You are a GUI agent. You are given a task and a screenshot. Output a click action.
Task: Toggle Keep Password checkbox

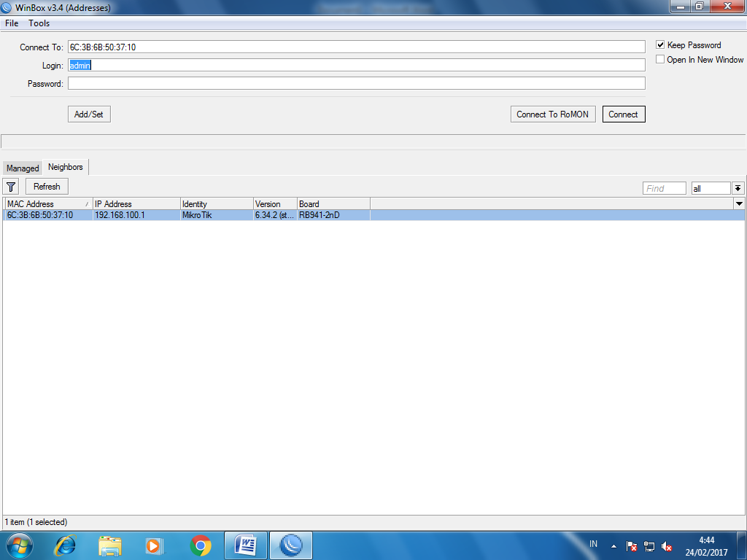(x=660, y=44)
